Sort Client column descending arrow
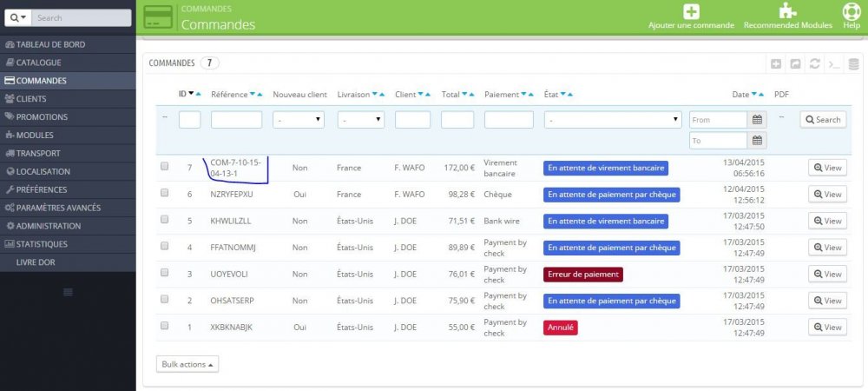Screen dimensions: 868x391 click(420, 95)
